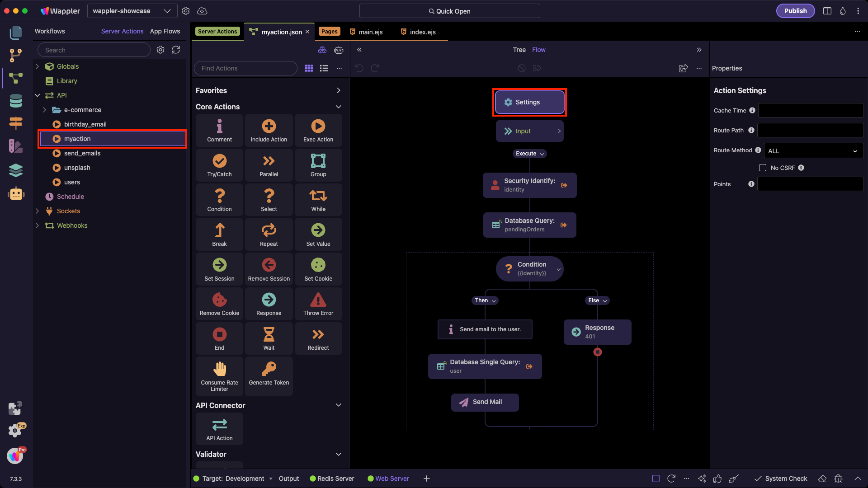
Task: Open the main.ejs tab
Action: 370,32
